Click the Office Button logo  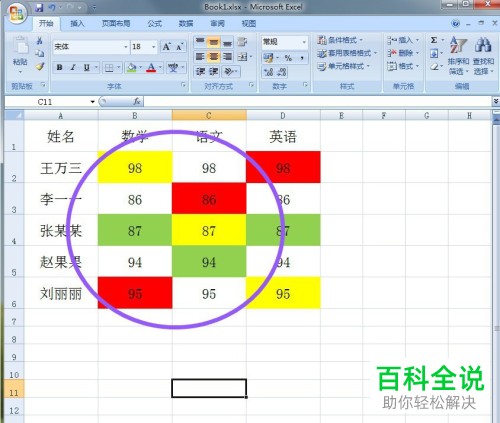click(x=16, y=13)
